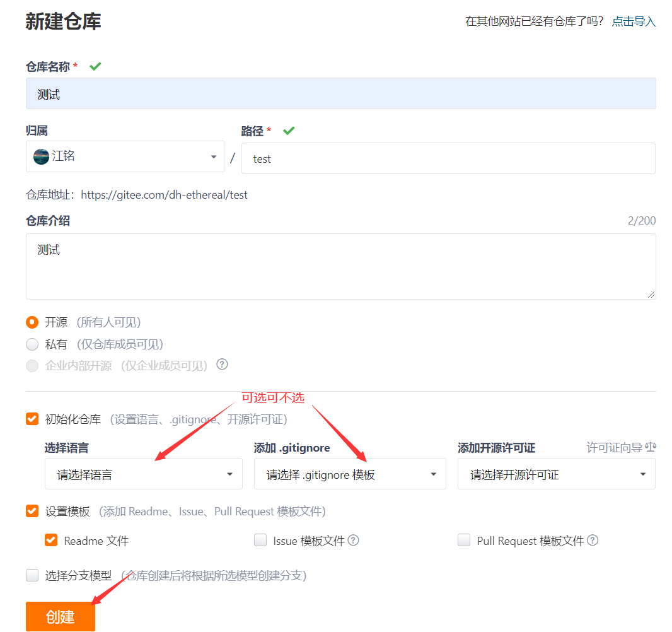Enable the Issue 模板文件 checkbox
The width and height of the screenshot is (672, 632).
(260, 540)
